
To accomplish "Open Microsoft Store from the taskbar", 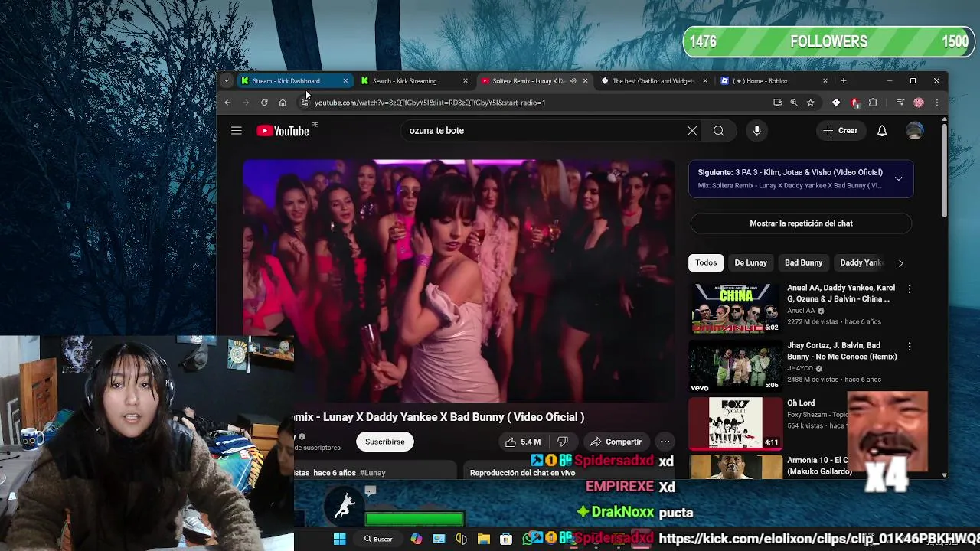I will (506, 539).
